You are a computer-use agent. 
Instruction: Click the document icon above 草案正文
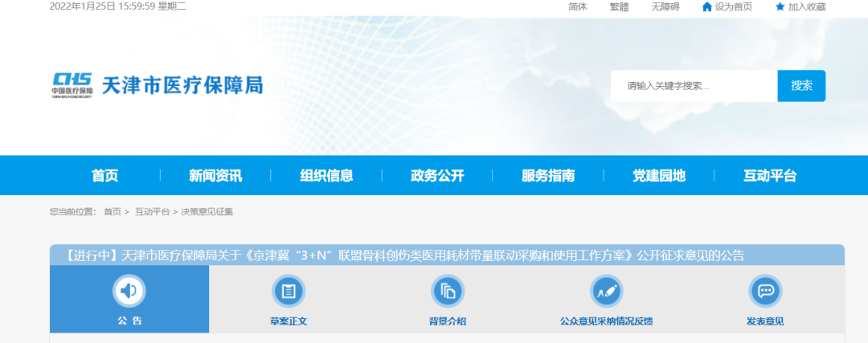(289, 291)
